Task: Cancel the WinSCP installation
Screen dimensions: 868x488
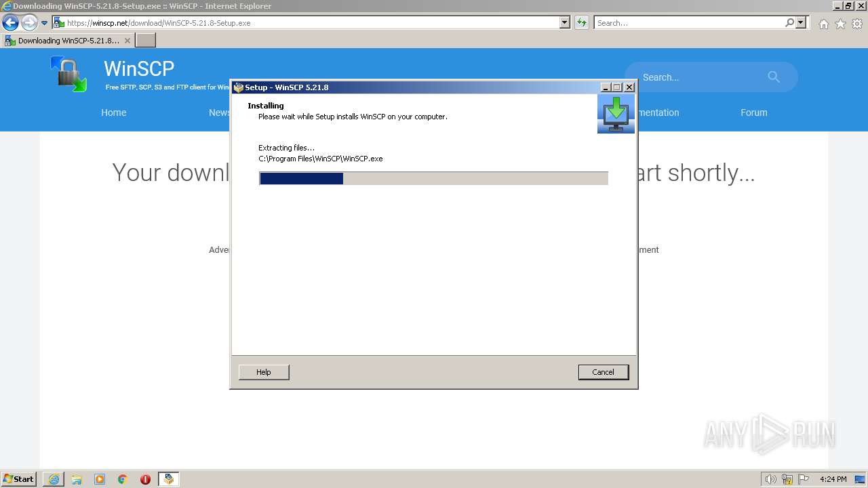Action: 603,372
